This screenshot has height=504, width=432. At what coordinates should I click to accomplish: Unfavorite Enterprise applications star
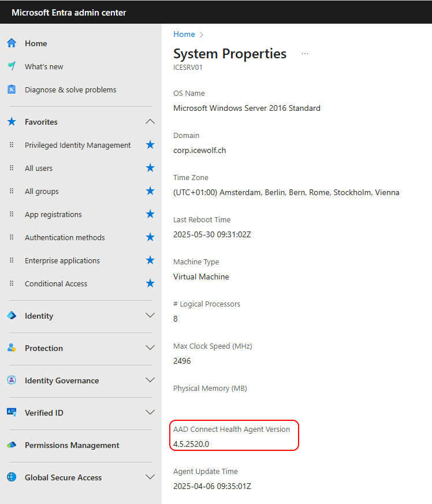click(x=150, y=260)
